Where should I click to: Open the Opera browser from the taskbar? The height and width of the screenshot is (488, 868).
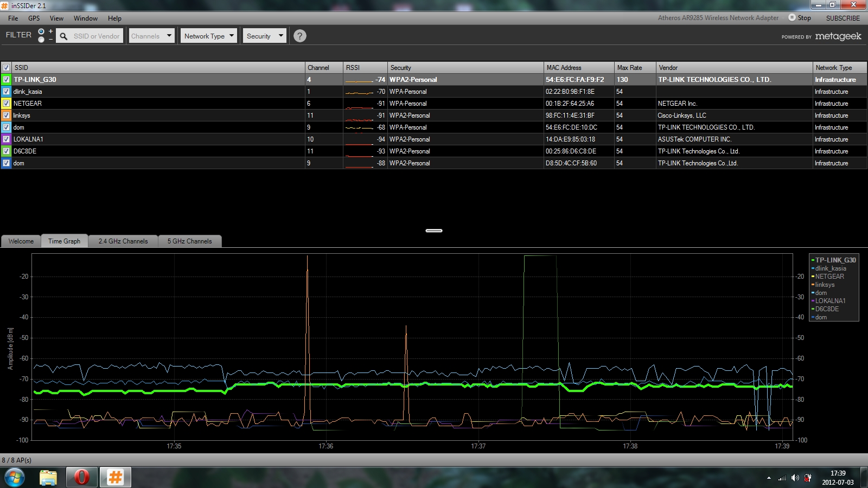[81, 478]
